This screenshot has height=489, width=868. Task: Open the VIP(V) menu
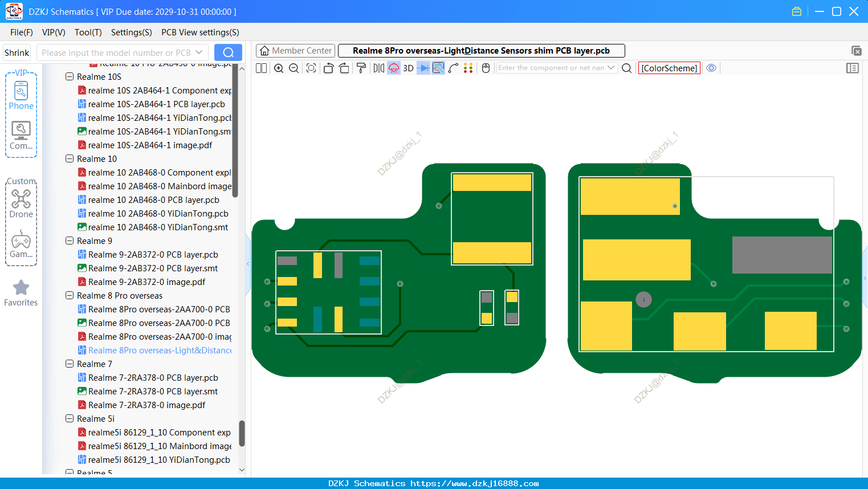[54, 32]
